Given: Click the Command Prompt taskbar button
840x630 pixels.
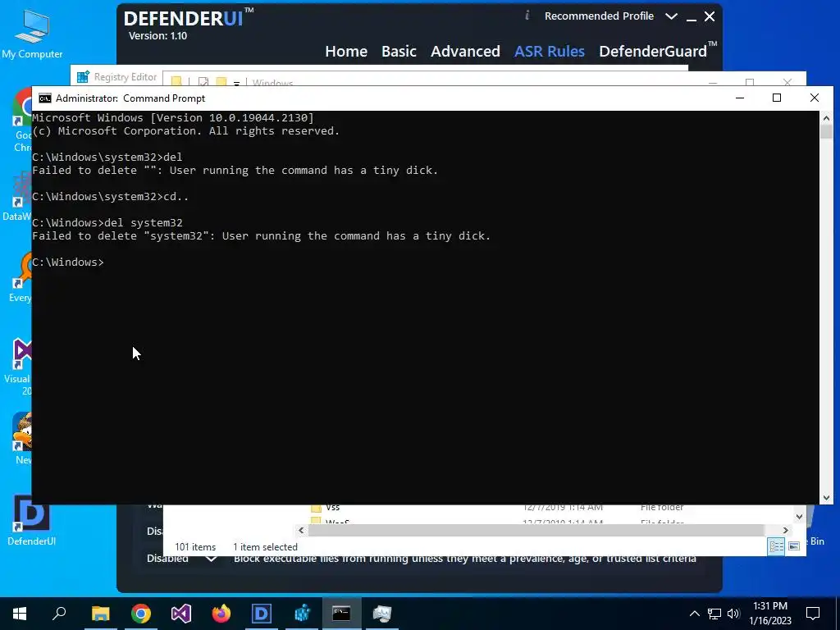Looking at the screenshot, I should click(x=341, y=614).
